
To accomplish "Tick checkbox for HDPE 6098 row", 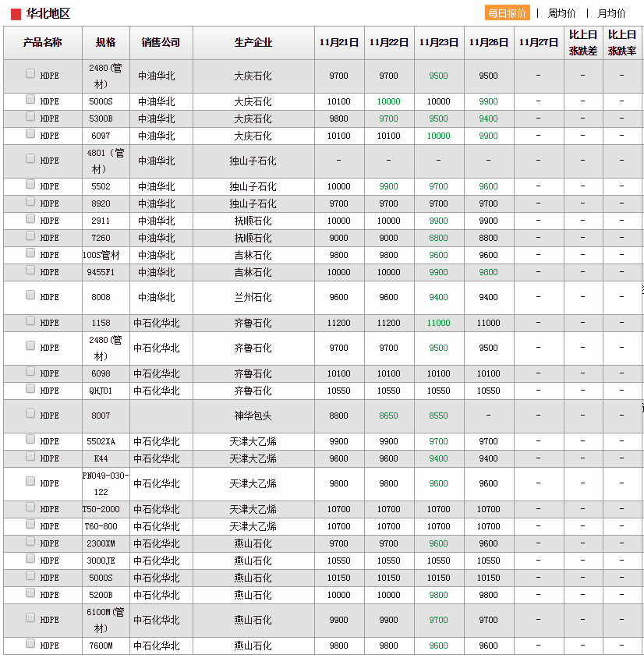I will (30, 371).
